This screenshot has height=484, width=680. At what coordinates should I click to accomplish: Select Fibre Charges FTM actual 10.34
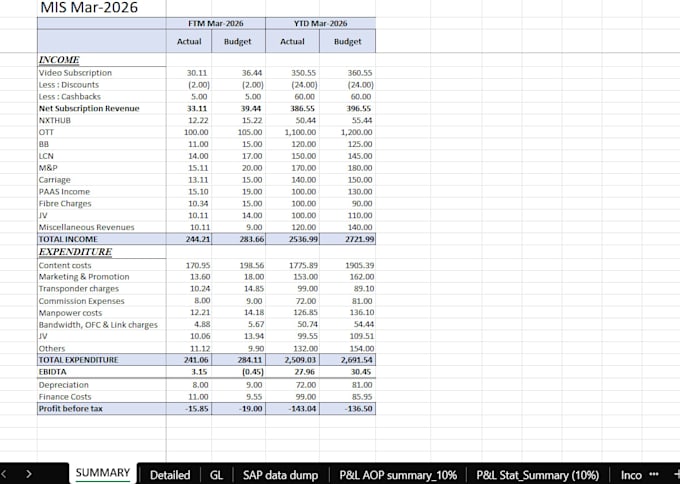click(198, 203)
